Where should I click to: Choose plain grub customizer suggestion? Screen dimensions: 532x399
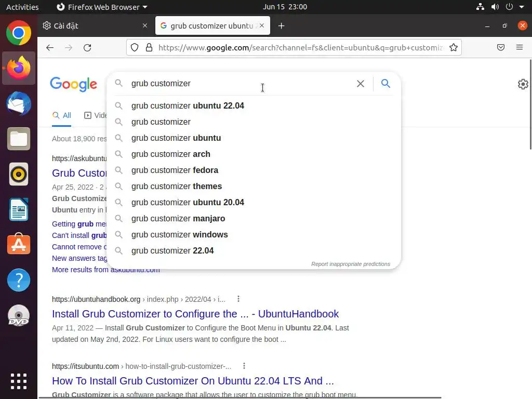[x=254, y=122]
